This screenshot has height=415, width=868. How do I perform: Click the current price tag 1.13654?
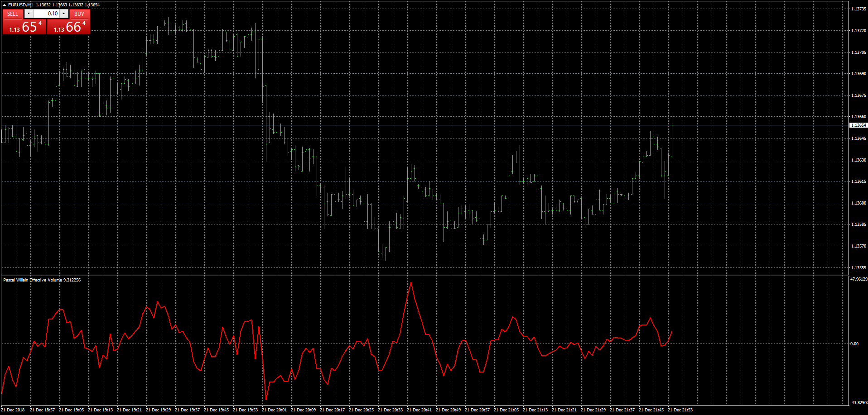pyautogui.click(x=858, y=125)
